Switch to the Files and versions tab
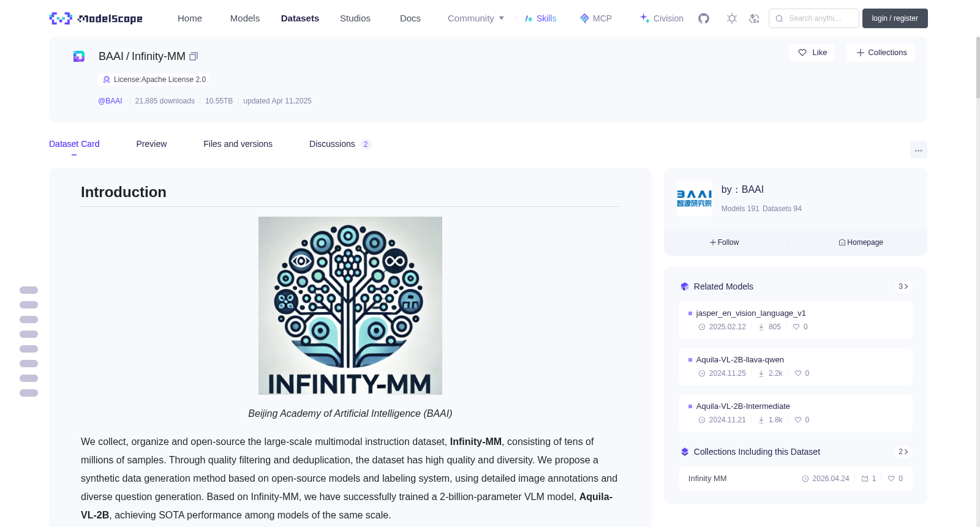Image resolution: width=980 pixels, height=527 pixels. point(238,144)
